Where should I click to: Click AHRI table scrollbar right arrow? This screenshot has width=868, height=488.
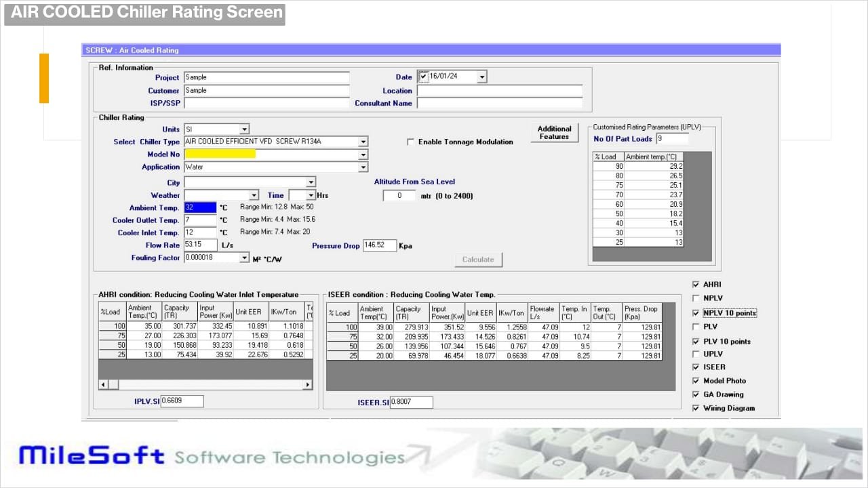(308, 384)
